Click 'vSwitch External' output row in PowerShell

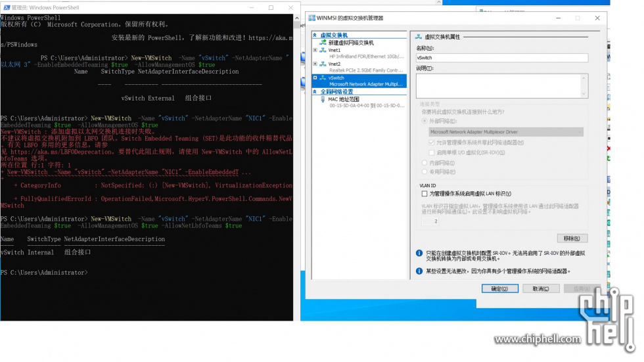(166, 98)
